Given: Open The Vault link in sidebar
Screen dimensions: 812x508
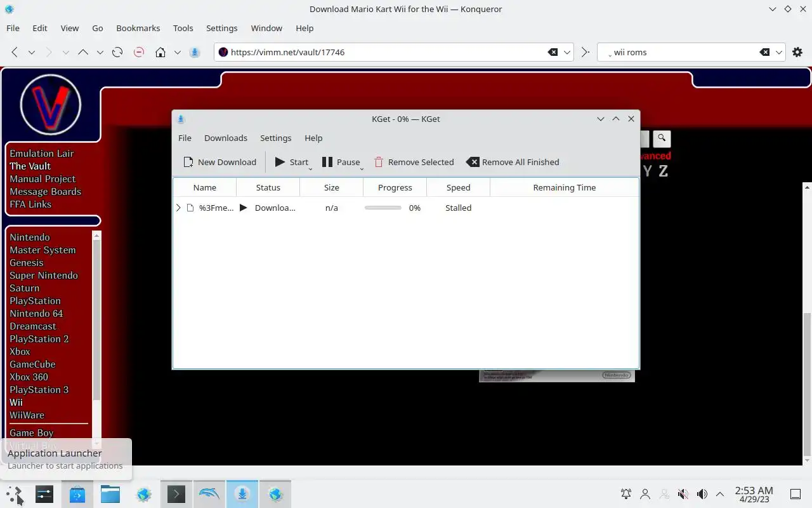Looking at the screenshot, I should tap(30, 166).
